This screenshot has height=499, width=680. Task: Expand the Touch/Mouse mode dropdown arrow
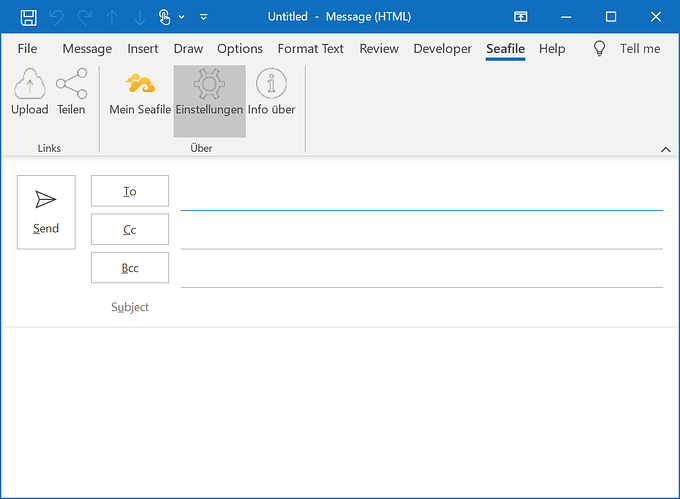[182, 17]
